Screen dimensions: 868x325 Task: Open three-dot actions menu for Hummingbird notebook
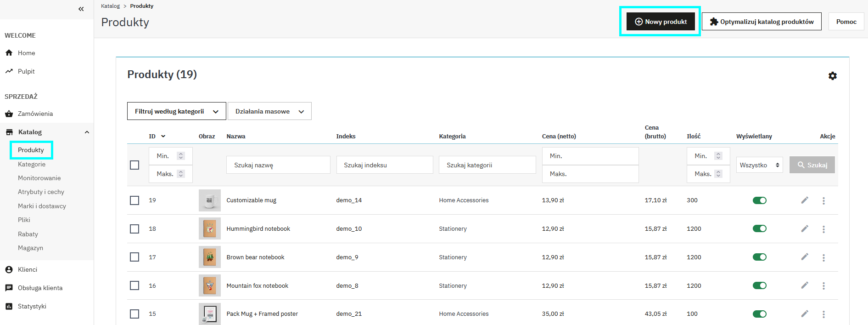pos(823,229)
